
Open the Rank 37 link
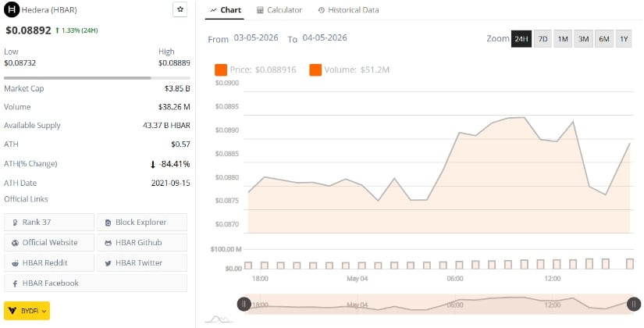[49, 223]
